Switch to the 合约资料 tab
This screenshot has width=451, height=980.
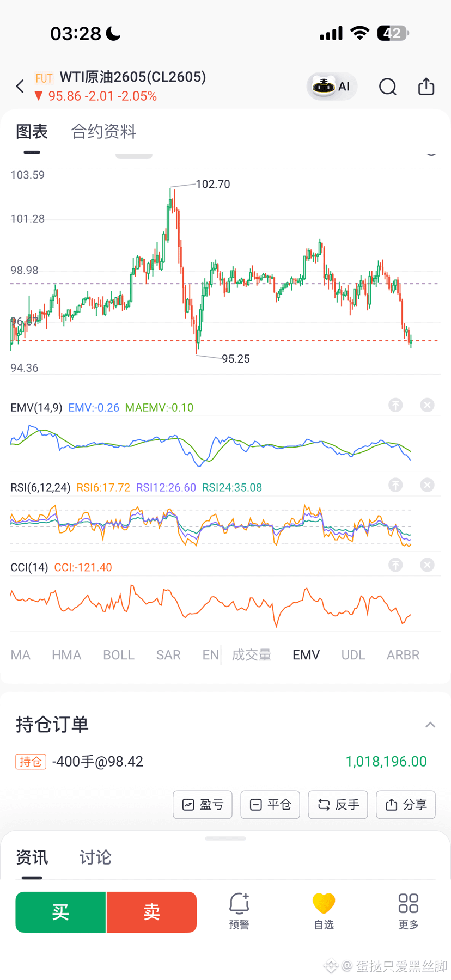(103, 131)
